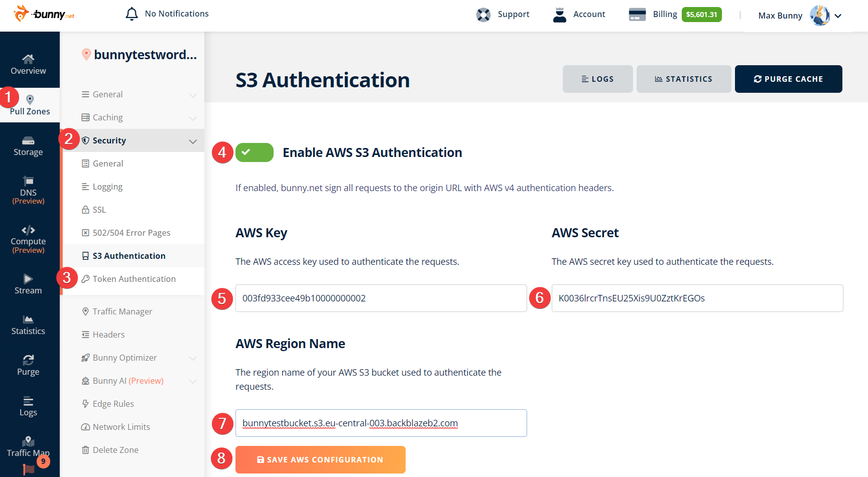The image size is (868, 477).
Task: Open Storage in the left sidebar
Action: (x=28, y=146)
